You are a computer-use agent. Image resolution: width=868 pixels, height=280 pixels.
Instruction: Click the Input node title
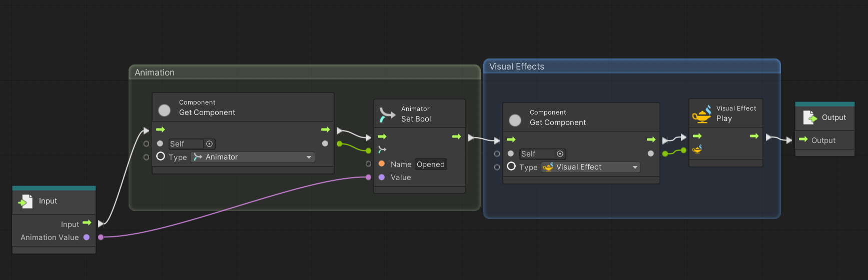pyautogui.click(x=48, y=201)
